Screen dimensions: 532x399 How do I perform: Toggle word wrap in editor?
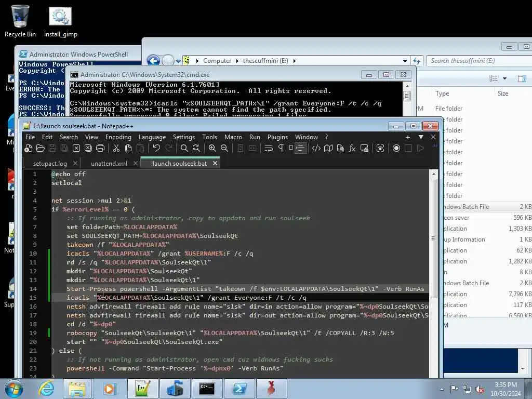(269, 148)
